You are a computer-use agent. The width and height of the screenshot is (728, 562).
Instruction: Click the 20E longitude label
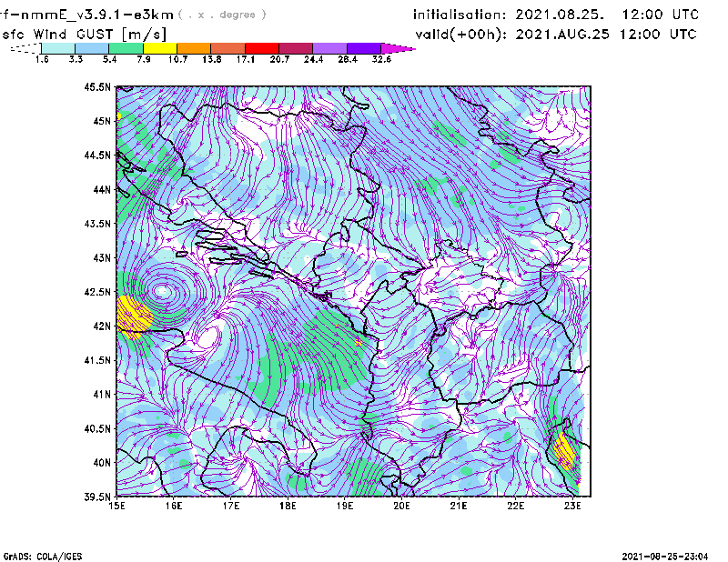click(x=401, y=506)
